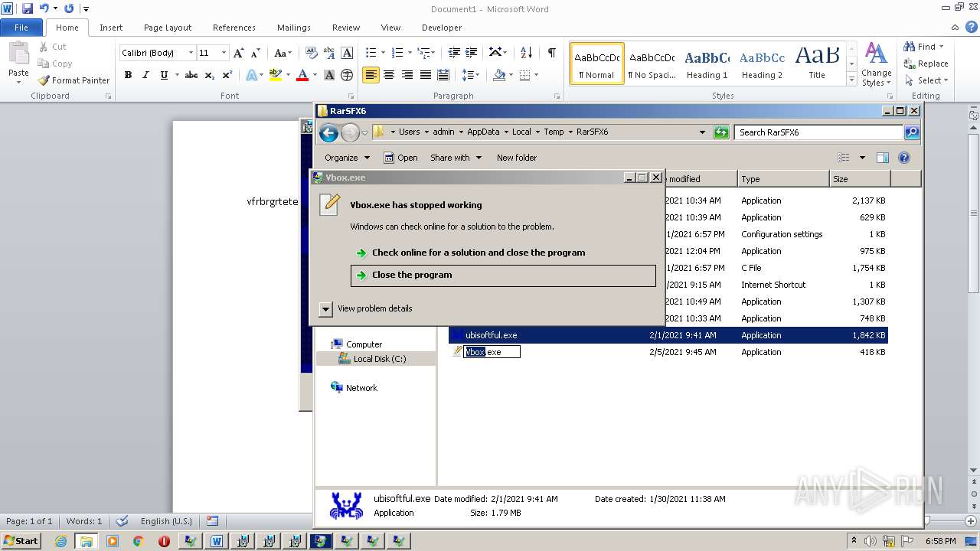Switch to the Mailings tab
The image size is (980, 551).
pos(294,28)
